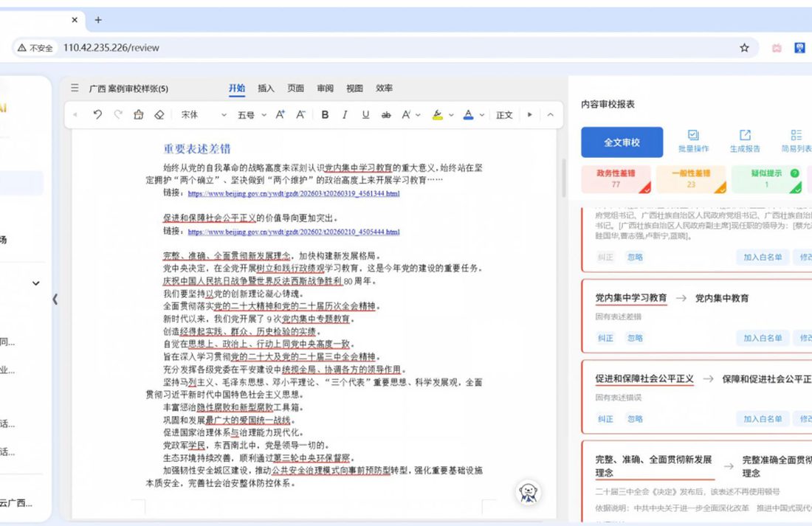Click 生成报告 generate report icon
Image resolution: width=812 pixels, height=526 pixels.
pos(745,141)
